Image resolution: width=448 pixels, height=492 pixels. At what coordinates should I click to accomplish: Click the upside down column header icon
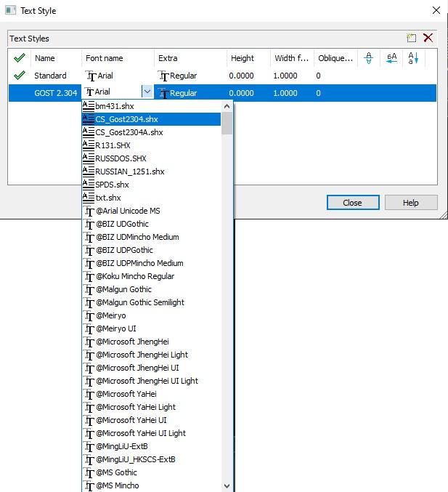click(369, 58)
